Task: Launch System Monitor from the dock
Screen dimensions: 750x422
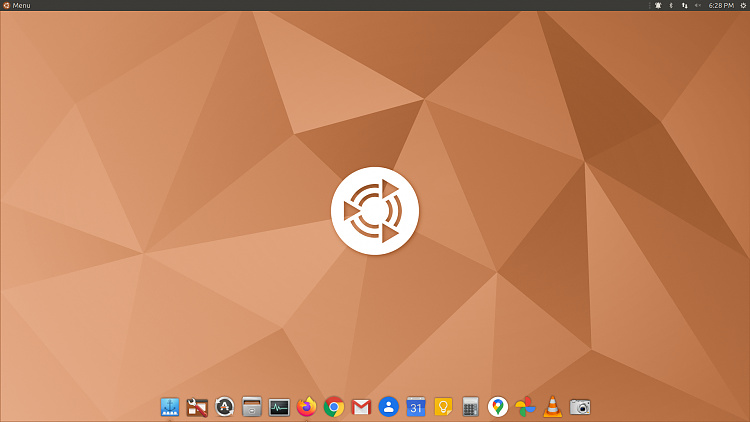Action: (279, 407)
